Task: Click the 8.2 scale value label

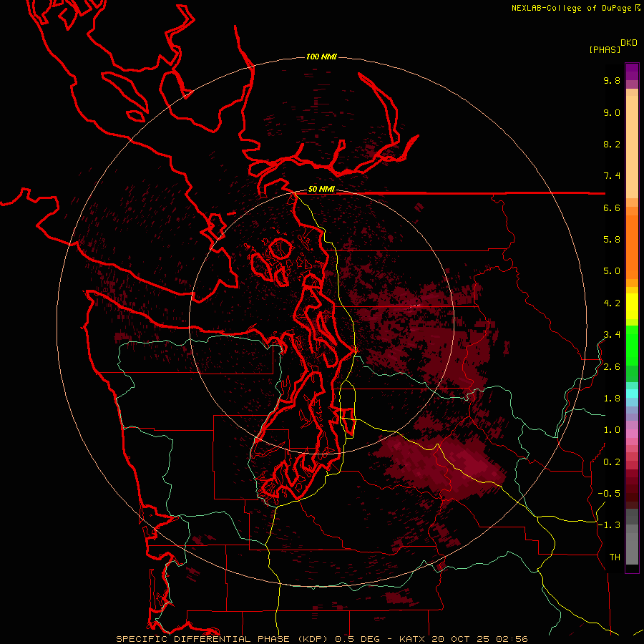Action: pyautogui.click(x=612, y=144)
